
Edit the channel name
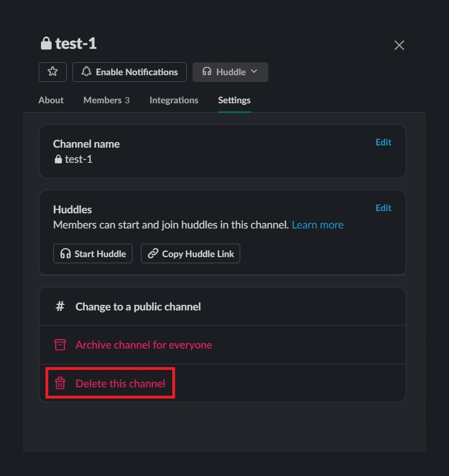(383, 143)
